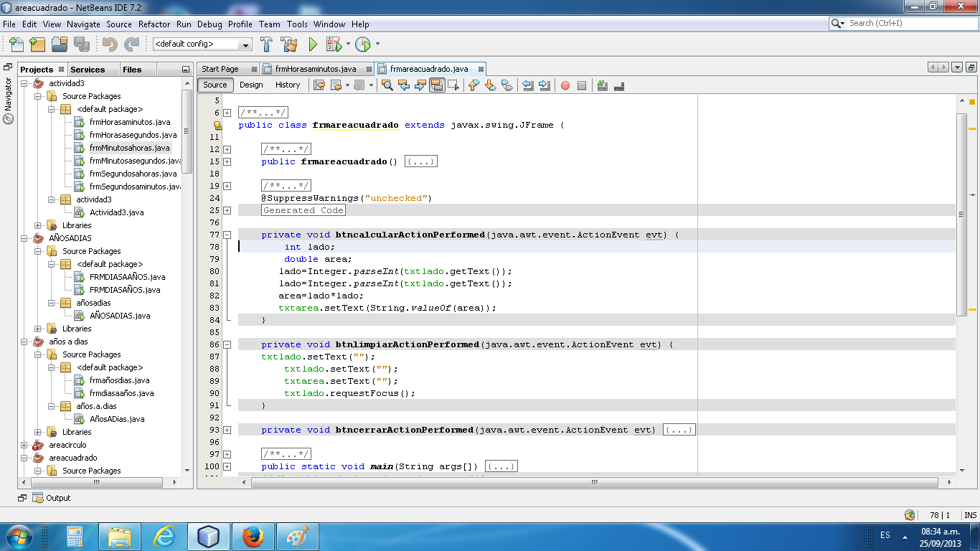Open the Refactor menu

[154, 24]
